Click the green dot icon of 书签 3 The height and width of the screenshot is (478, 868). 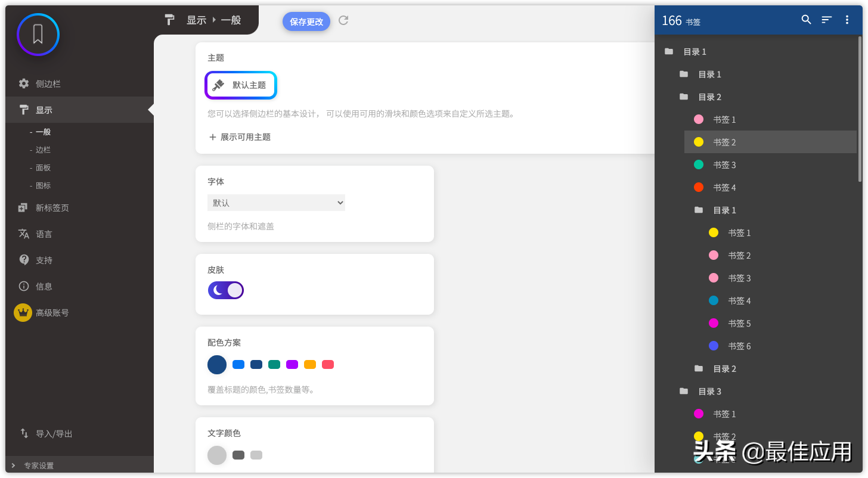click(699, 164)
